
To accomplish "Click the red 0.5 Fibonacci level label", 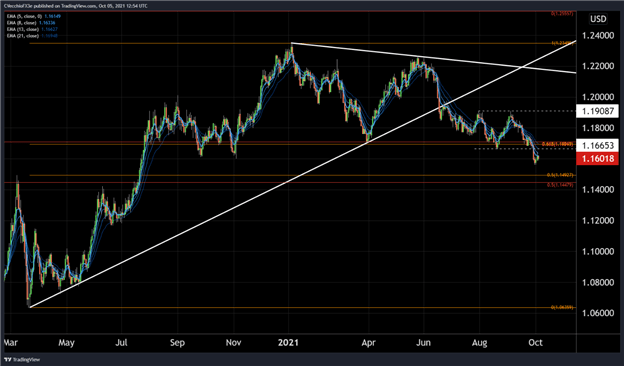I will point(560,185).
